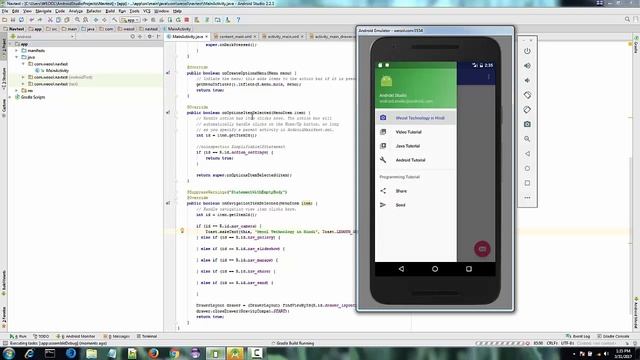Select the highlighted camera drawer item
This screenshot has width=640, height=360.
(416, 118)
